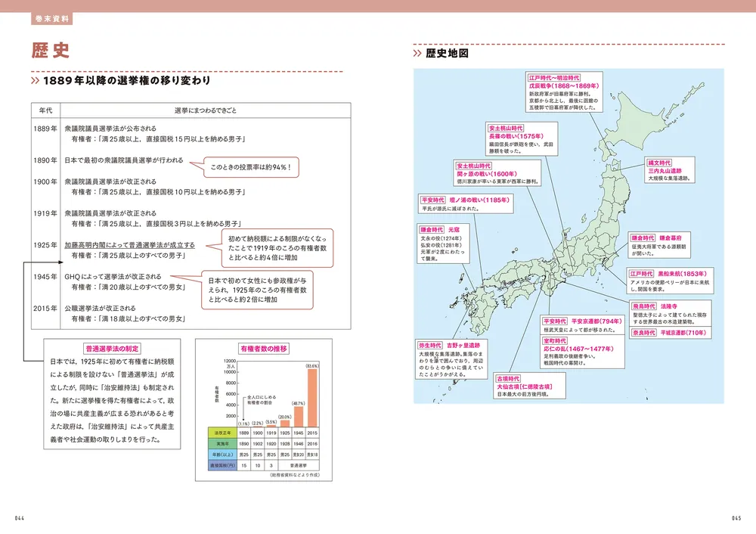Click the 元寇 map label

(454, 230)
